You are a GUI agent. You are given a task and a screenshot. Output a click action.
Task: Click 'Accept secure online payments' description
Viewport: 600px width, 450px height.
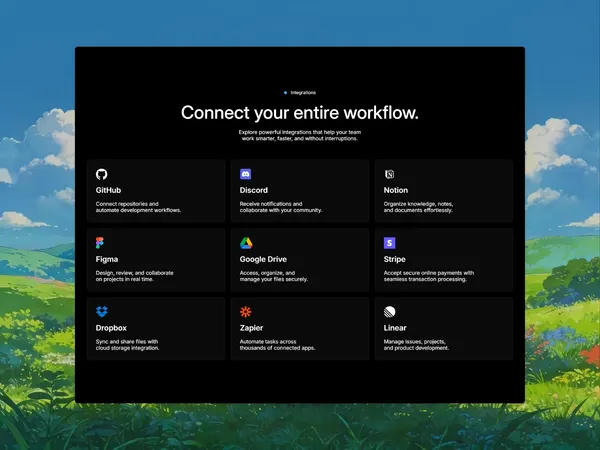tap(429, 276)
